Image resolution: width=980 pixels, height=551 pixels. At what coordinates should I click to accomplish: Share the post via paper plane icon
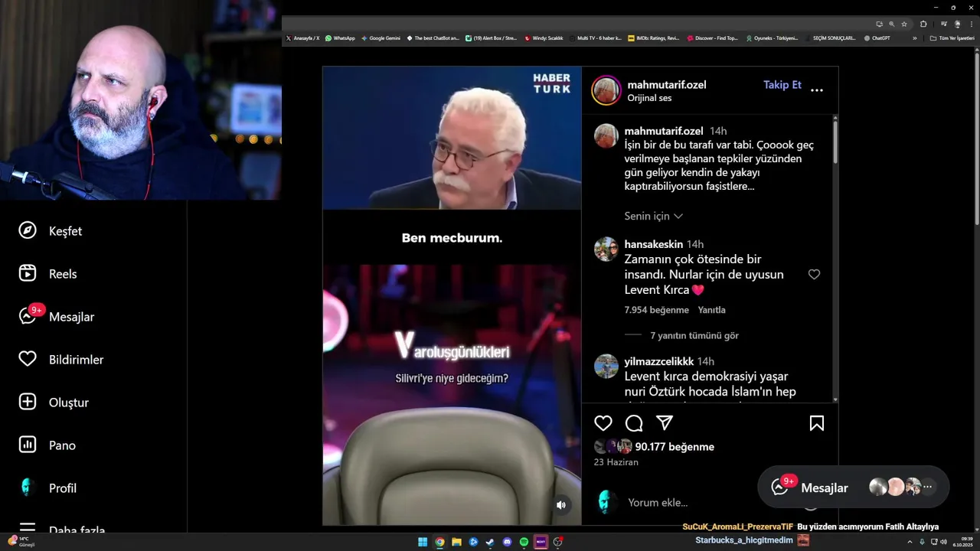pyautogui.click(x=665, y=423)
